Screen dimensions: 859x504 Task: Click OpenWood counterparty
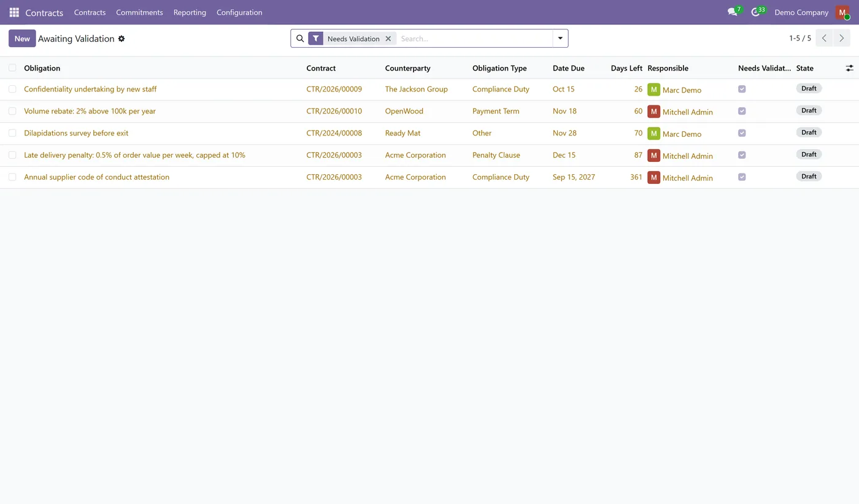[x=404, y=111]
